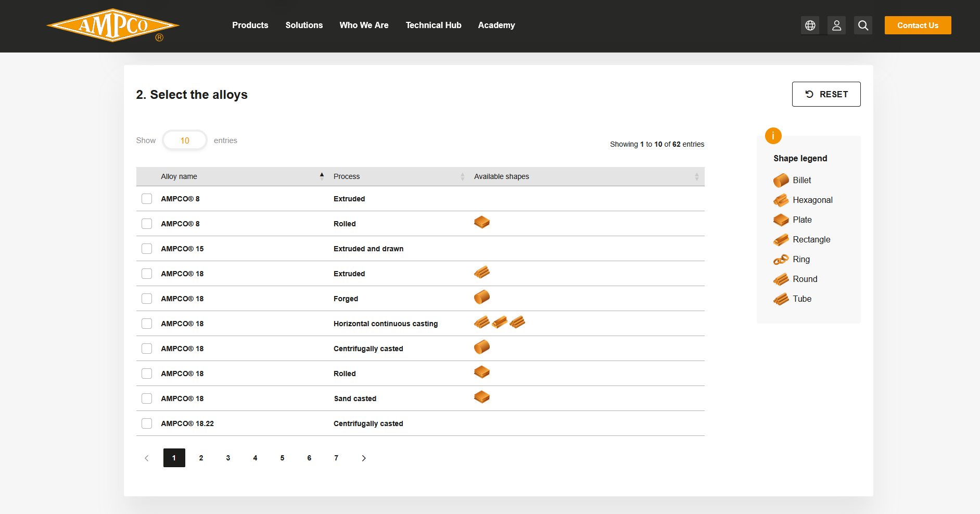Click the Hexagonal icon in Shape legend

[x=781, y=200]
